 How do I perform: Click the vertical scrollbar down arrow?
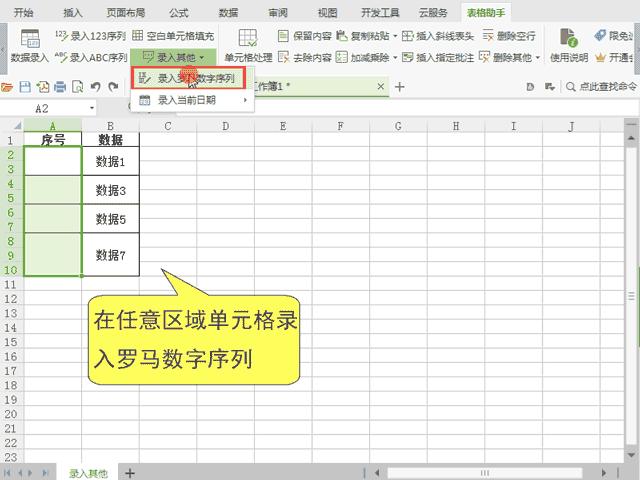pyautogui.click(x=631, y=454)
